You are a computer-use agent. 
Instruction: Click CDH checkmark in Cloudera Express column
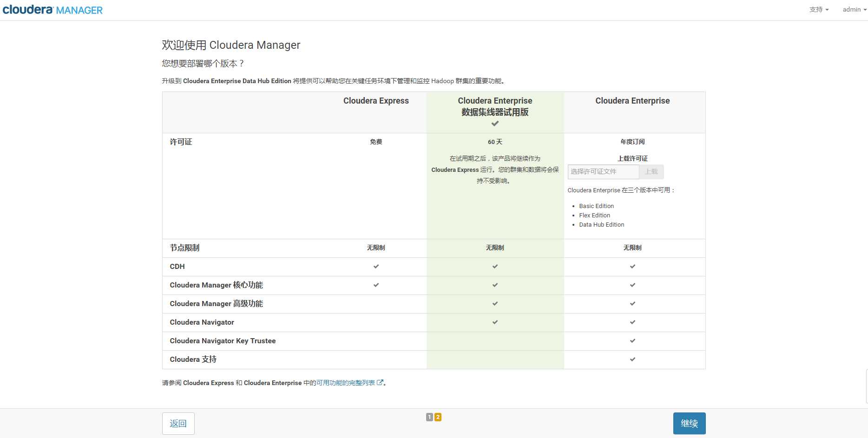376,267
